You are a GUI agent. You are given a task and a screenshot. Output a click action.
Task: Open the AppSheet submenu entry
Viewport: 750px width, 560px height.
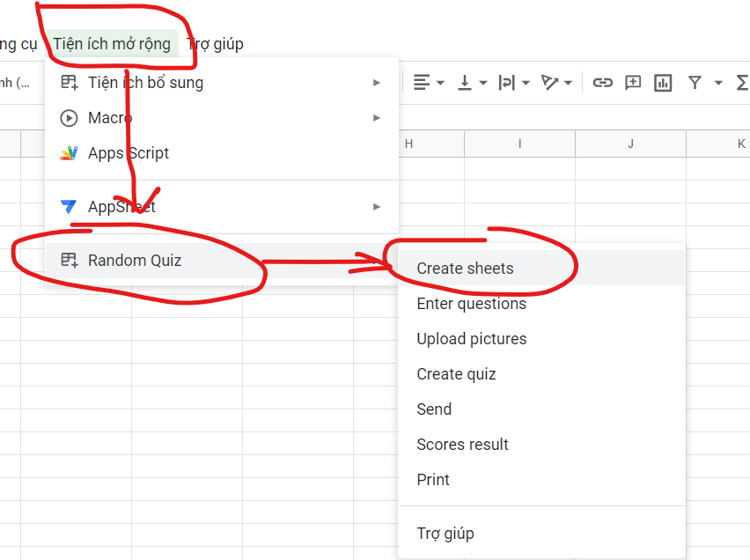pos(222,207)
